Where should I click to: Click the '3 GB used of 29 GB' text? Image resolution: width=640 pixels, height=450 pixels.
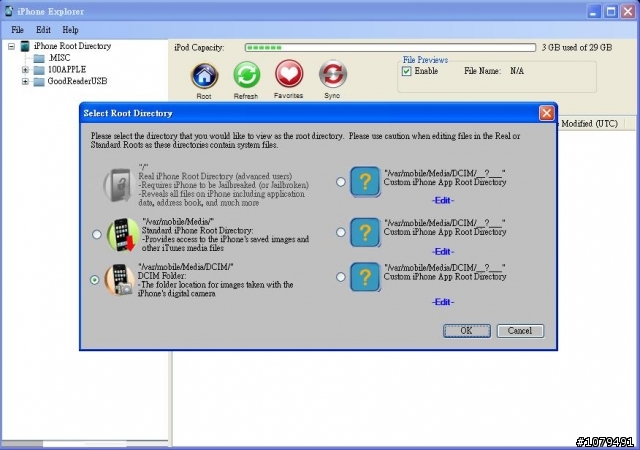(x=577, y=48)
